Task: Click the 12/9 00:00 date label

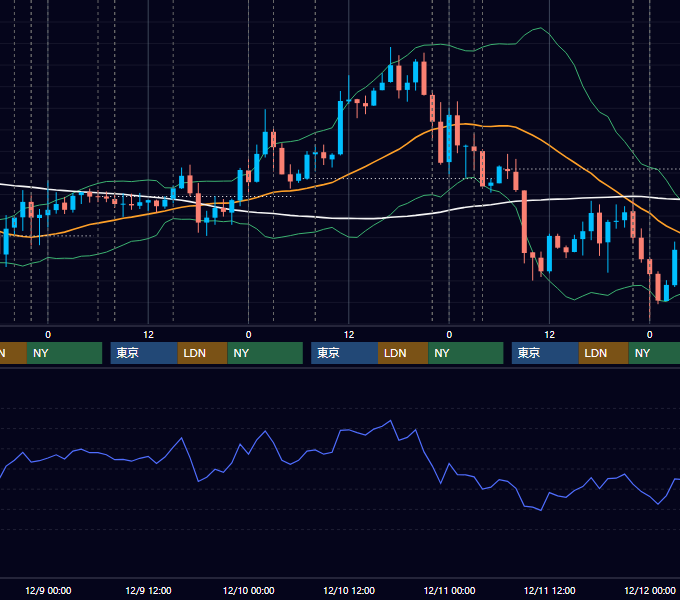Action: tap(48, 590)
